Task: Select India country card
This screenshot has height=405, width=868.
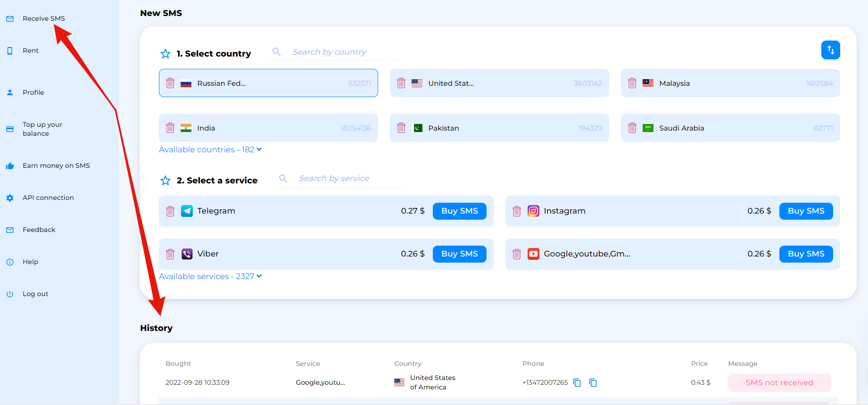Action: (268, 128)
